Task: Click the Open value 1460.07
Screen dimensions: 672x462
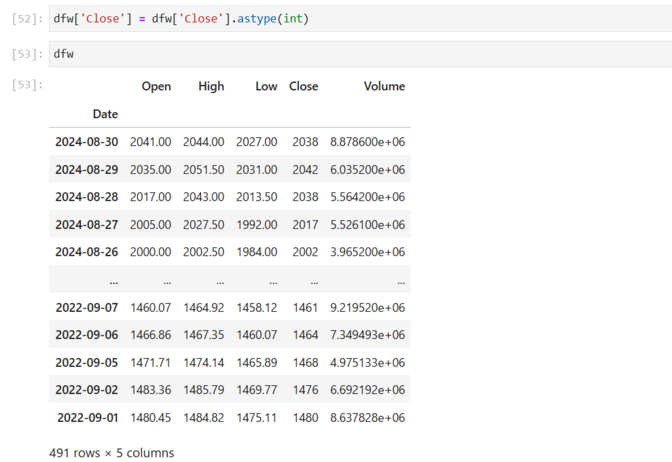Action: 150,308
